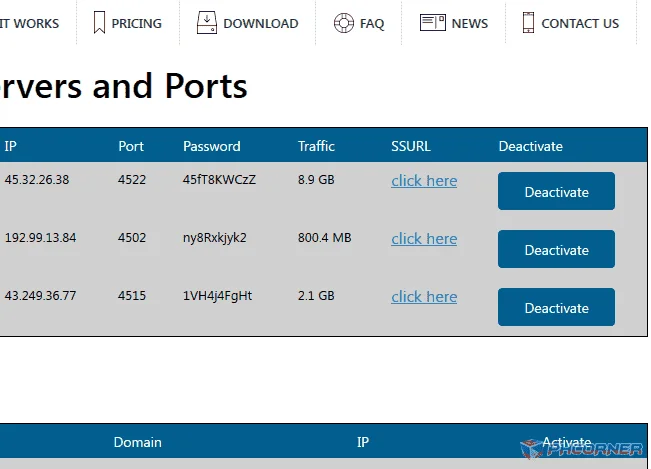Click the Password column header

pos(212,146)
